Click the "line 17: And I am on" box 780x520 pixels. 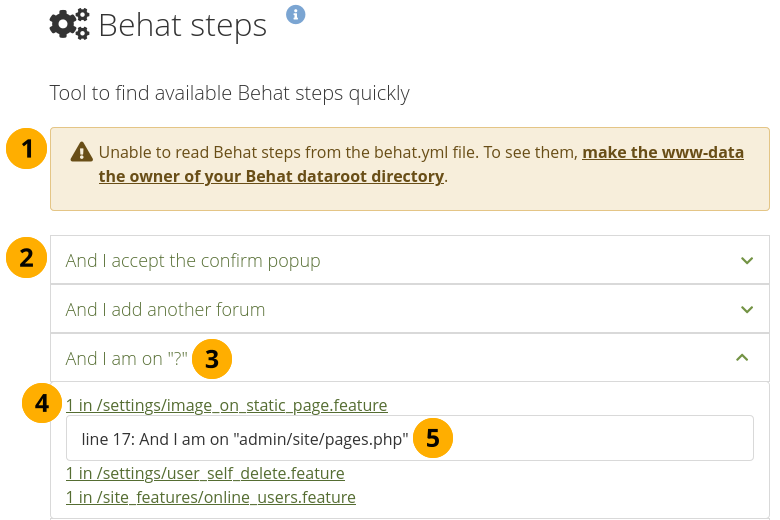[245, 439]
